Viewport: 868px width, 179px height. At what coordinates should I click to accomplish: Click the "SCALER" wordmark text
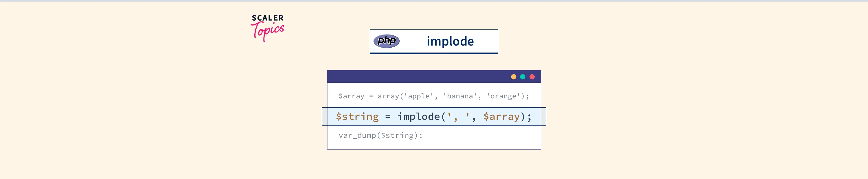(268, 18)
